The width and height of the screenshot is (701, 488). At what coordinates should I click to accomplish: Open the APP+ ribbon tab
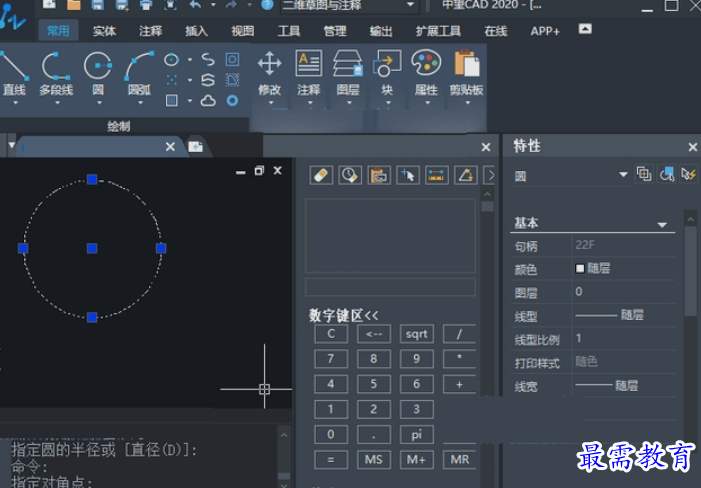(545, 31)
